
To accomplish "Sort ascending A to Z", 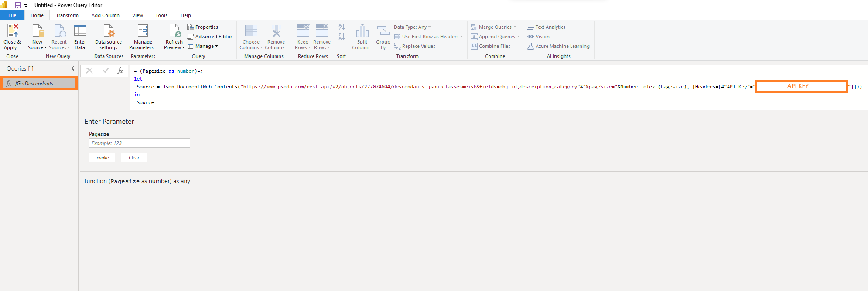I will pos(342,27).
